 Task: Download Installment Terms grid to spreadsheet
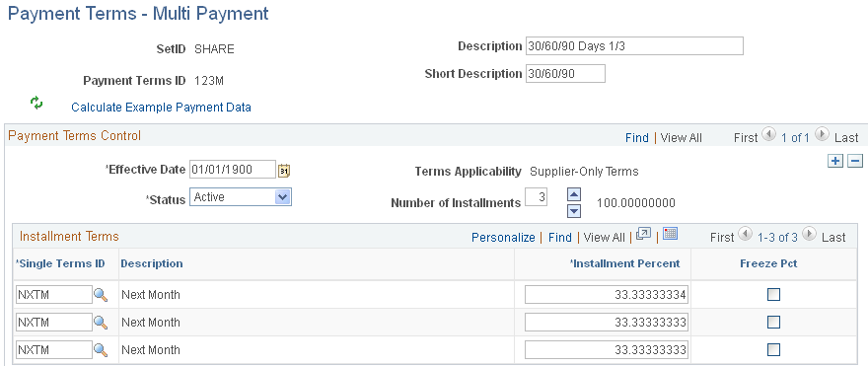pyautogui.click(x=671, y=234)
